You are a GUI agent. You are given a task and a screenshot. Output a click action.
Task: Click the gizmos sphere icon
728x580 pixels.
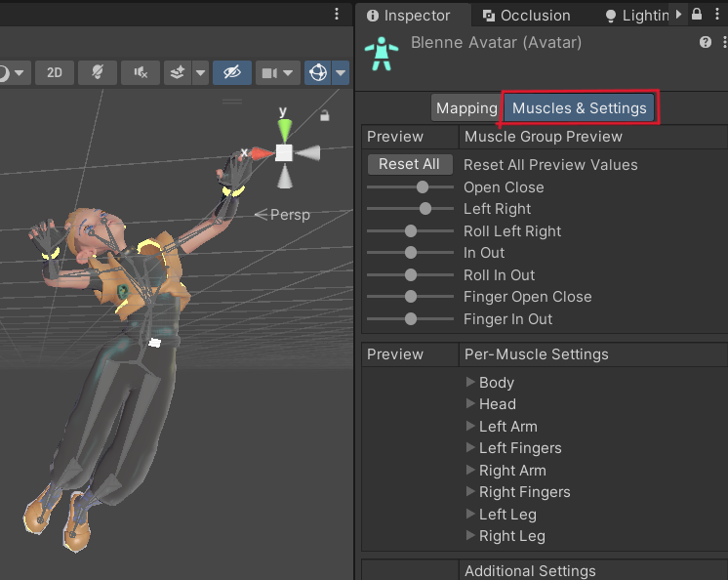click(x=317, y=72)
